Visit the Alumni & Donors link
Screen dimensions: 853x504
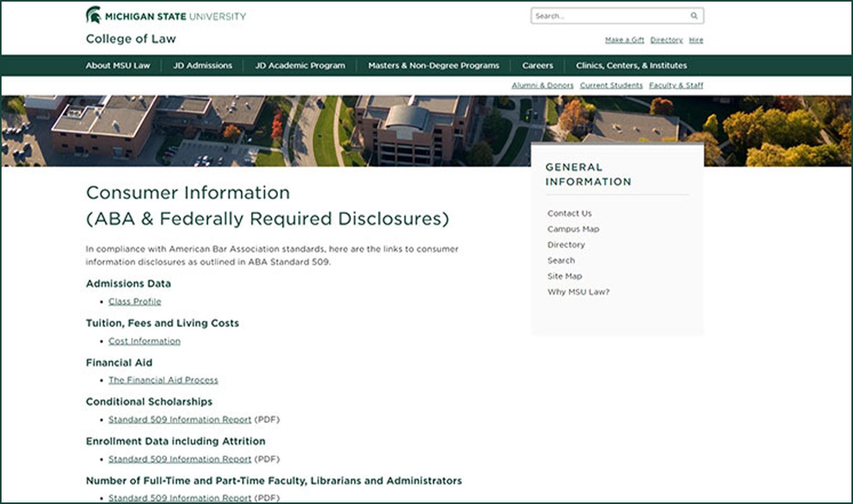tap(542, 85)
